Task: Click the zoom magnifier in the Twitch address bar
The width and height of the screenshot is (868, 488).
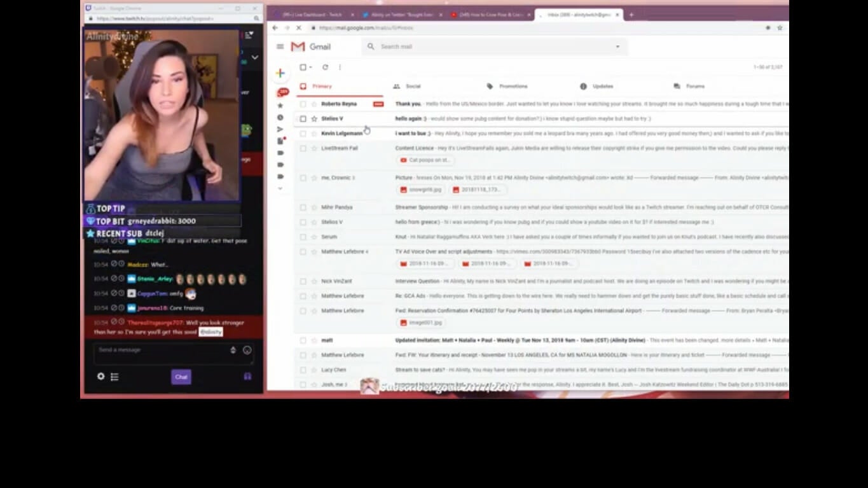Action: click(x=256, y=18)
